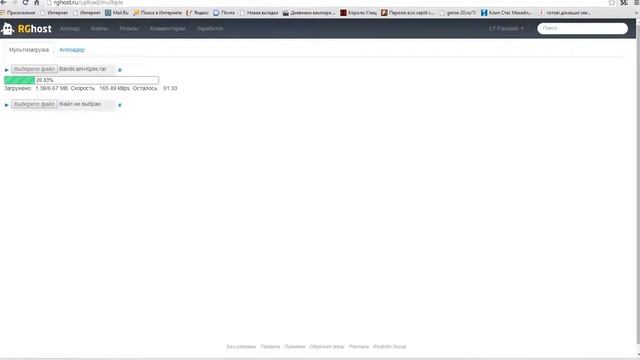Image resolution: width=640 pixels, height=360 pixels.
Task: Click the 'Файл не выбран' label
Action: (x=80, y=104)
